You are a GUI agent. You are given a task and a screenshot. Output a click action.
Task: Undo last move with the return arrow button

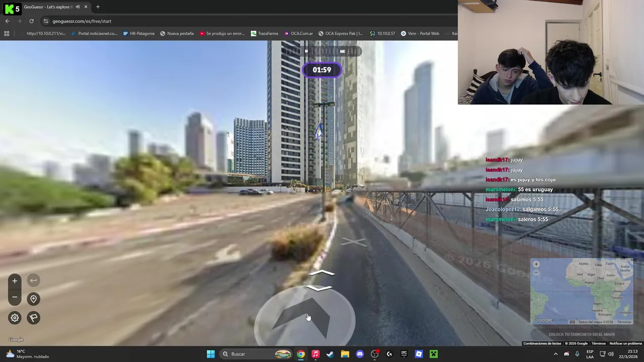(33, 281)
